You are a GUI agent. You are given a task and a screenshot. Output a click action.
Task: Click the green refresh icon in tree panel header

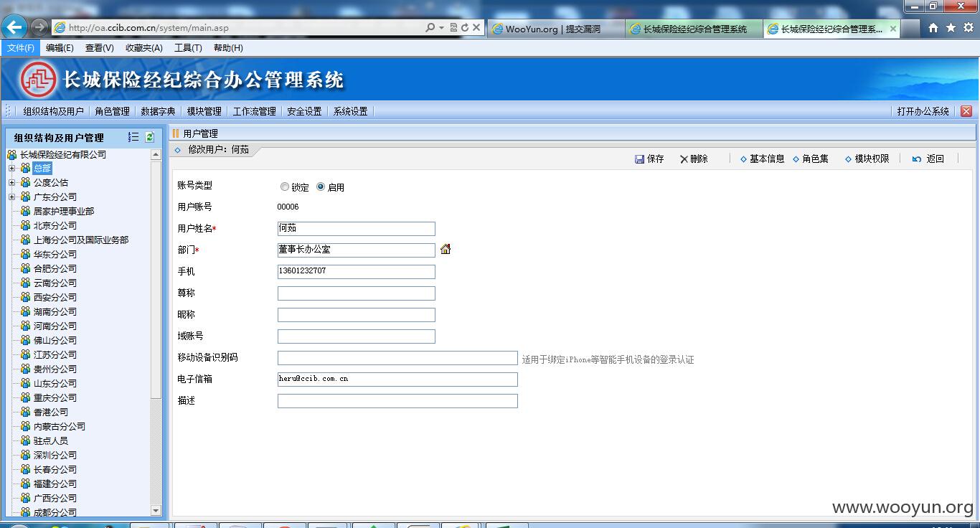click(149, 137)
